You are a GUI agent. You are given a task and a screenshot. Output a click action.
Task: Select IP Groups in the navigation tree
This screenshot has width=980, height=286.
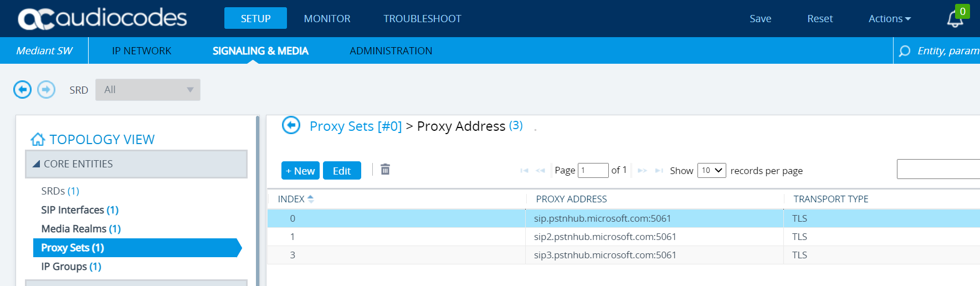[x=71, y=267]
